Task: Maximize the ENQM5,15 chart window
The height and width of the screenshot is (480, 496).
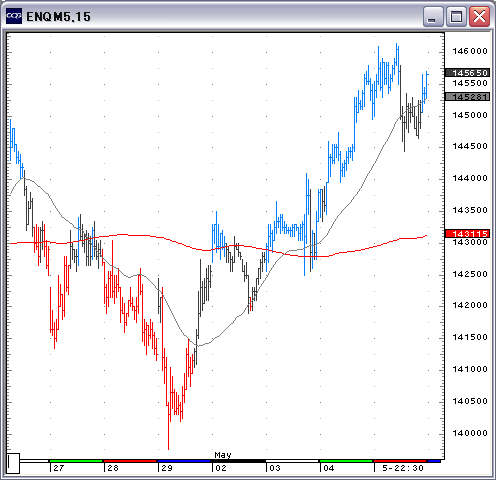Action: (456, 16)
